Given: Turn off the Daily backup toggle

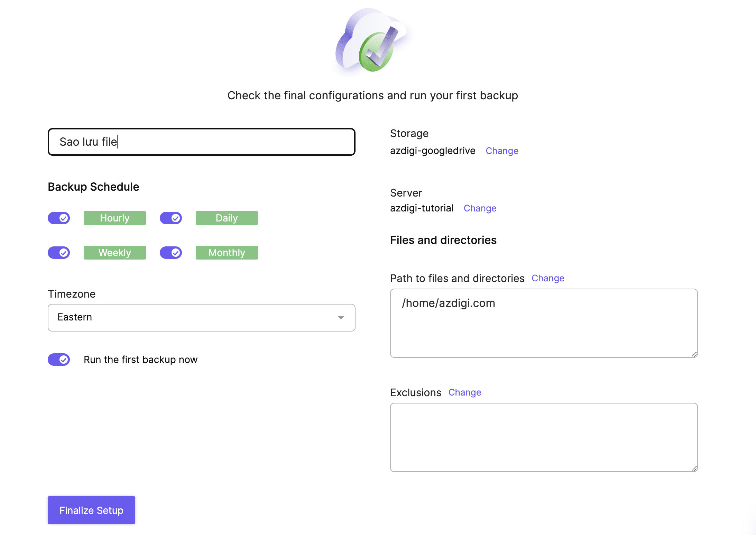Looking at the screenshot, I should pos(171,218).
